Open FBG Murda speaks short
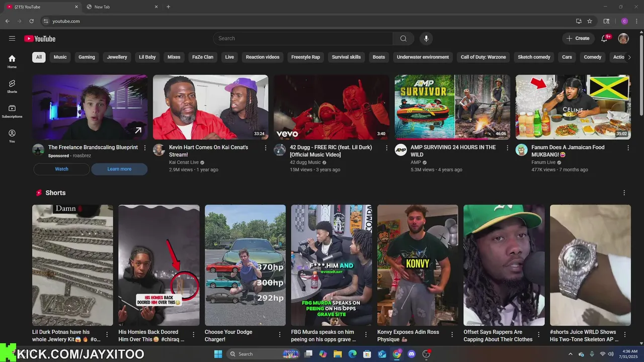 point(331,265)
